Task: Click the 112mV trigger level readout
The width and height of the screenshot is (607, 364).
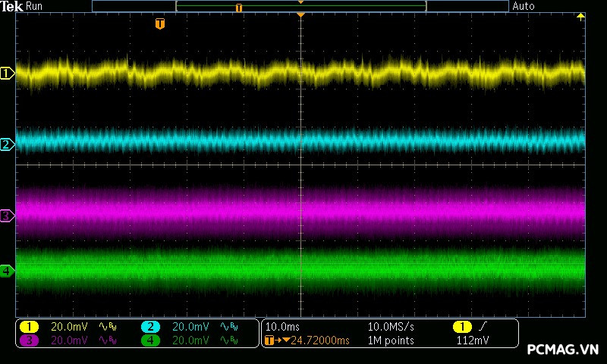Action: click(x=473, y=340)
